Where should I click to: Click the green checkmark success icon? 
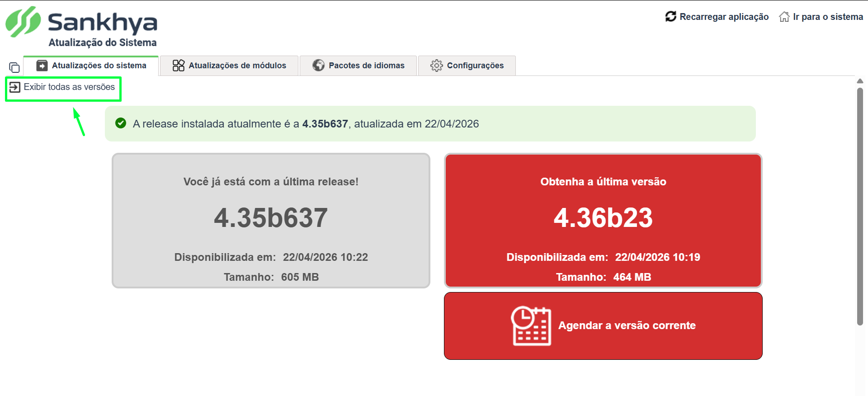(x=121, y=123)
